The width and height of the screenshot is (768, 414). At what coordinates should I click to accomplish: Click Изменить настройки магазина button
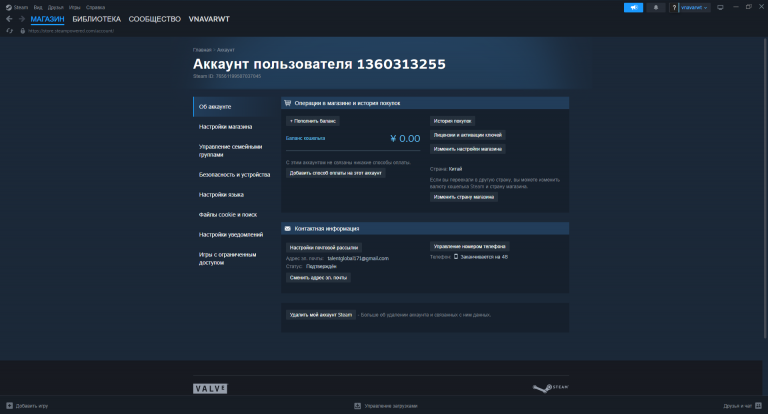(467, 149)
